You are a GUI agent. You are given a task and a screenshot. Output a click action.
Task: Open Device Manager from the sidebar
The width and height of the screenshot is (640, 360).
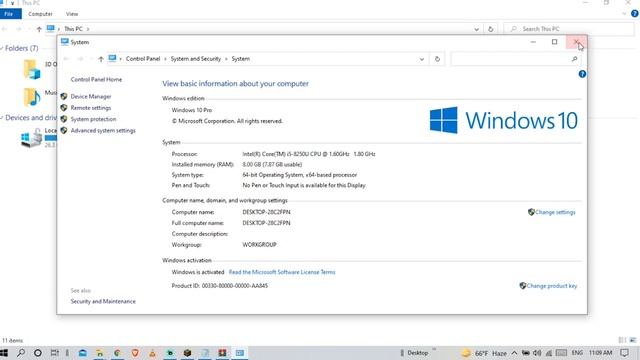point(91,96)
